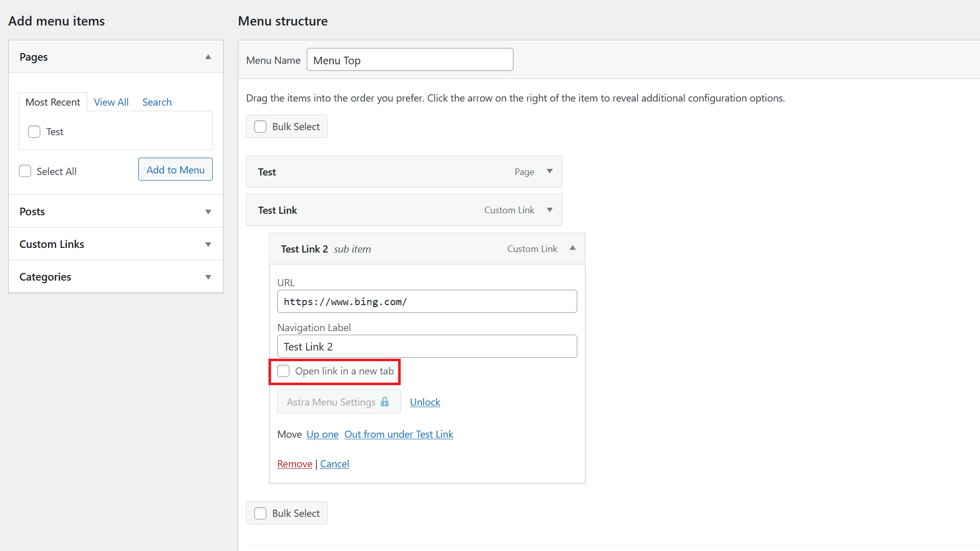
Task: Click the Unlock link for Astra settings
Action: [425, 402]
